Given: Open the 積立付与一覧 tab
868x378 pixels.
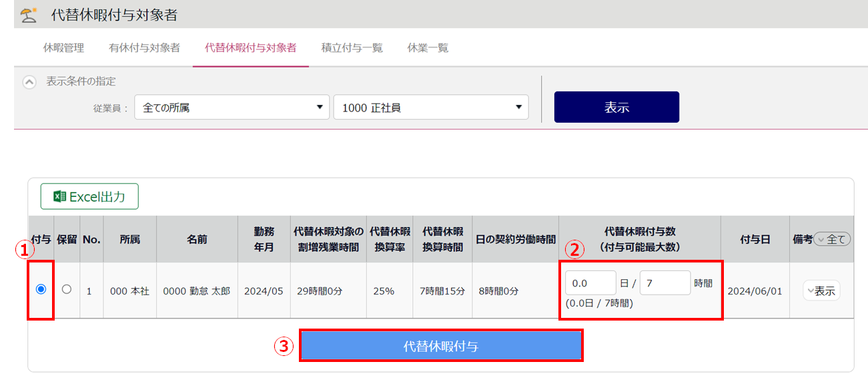Looking at the screenshot, I should point(352,48).
